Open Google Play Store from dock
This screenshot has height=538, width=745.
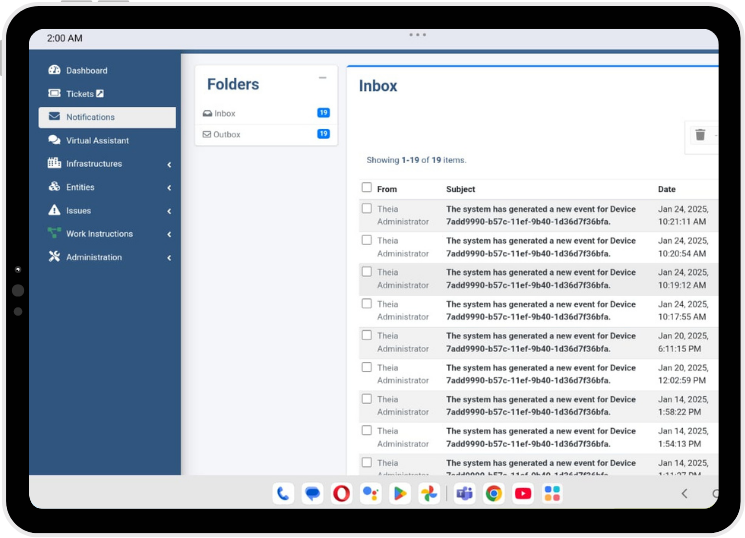400,494
